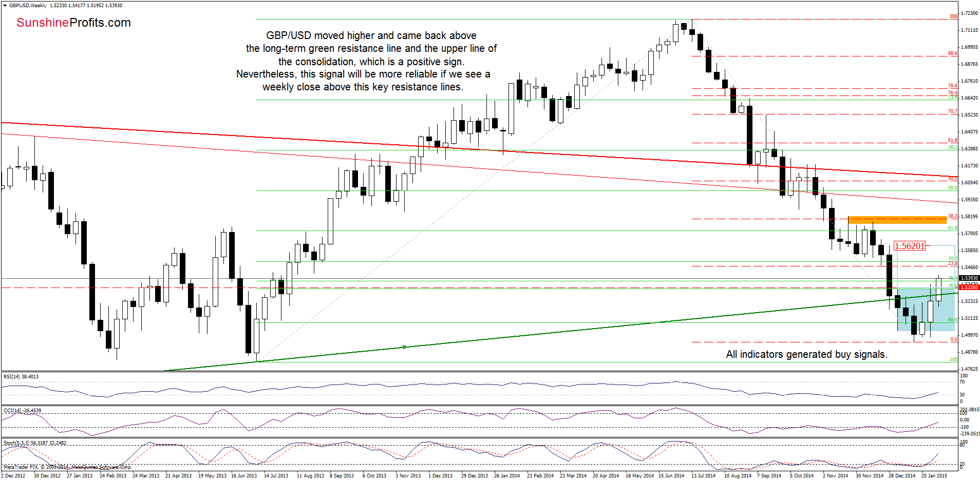Click the 1.68765 price scale value
980x480 pixels.
coord(969,64)
